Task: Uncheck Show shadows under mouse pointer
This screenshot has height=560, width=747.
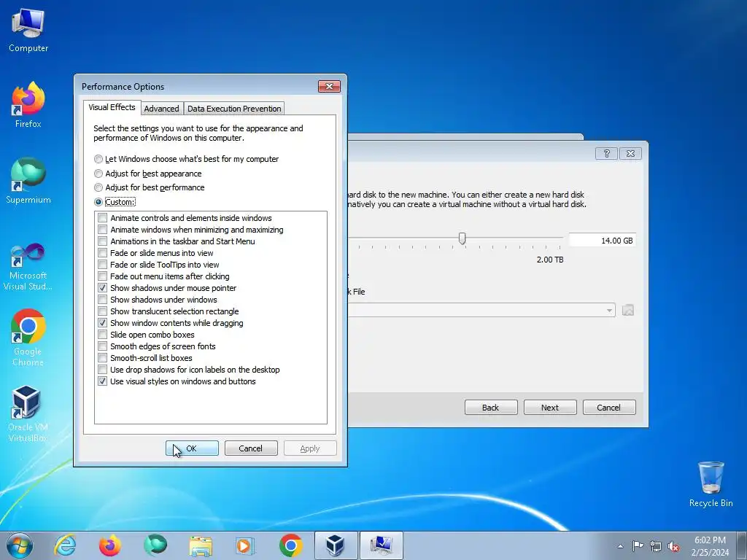Action: [102, 288]
